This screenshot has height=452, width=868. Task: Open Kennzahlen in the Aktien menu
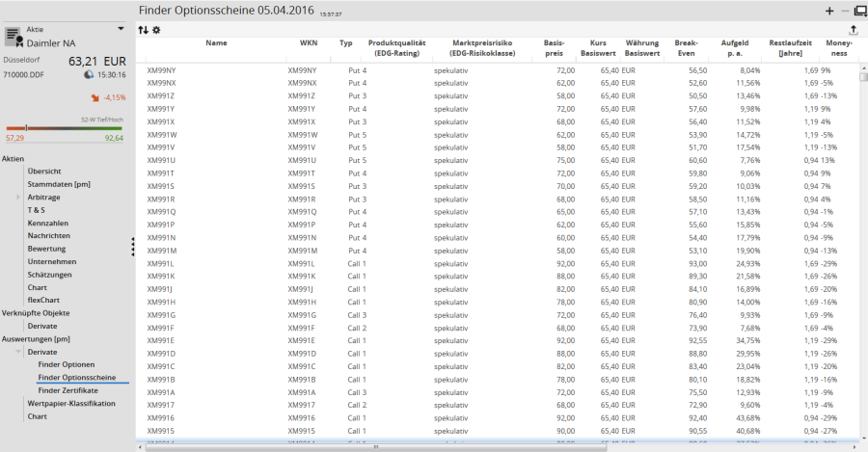pyautogui.click(x=48, y=223)
